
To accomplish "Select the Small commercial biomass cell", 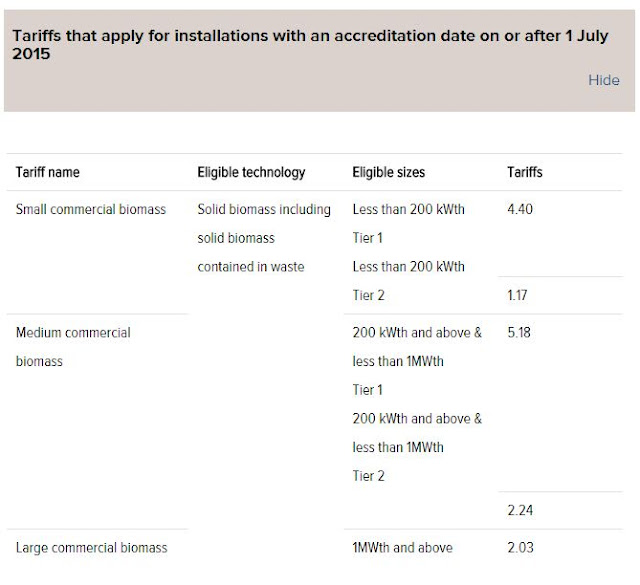I will coord(91,209).
